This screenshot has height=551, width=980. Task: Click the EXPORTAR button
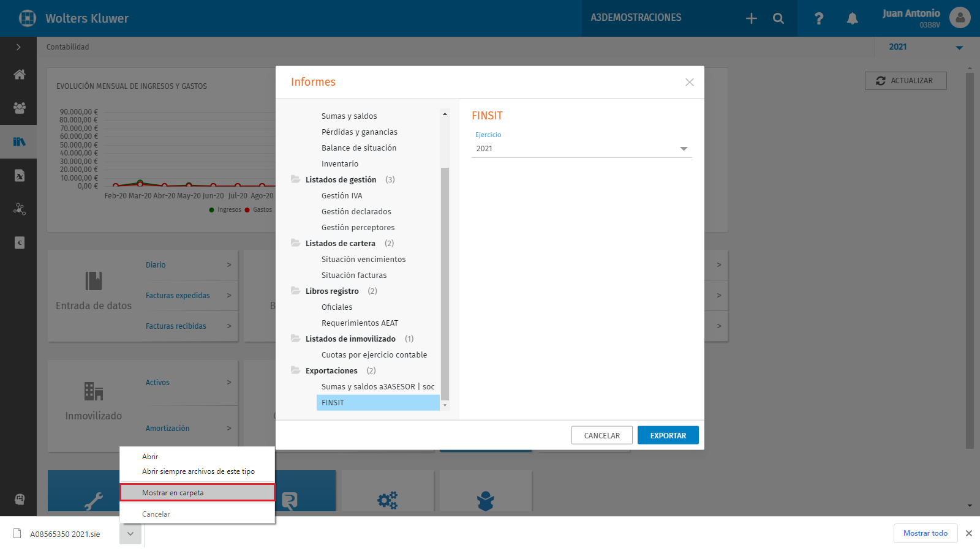(668, 435)
